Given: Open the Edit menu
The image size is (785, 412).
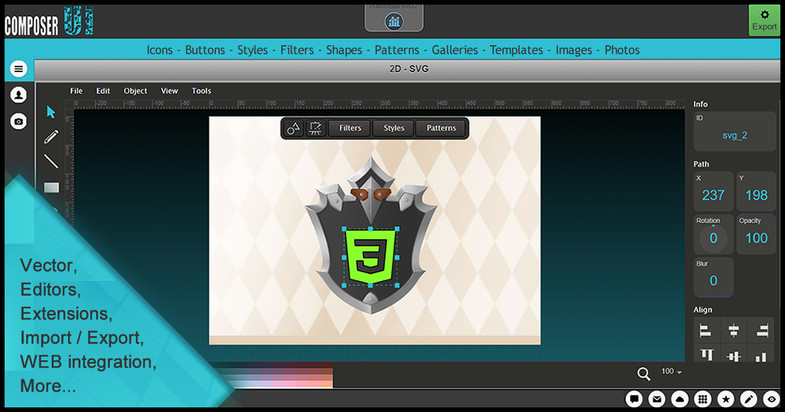Looking at the screenshot, I should click(103, 91).
